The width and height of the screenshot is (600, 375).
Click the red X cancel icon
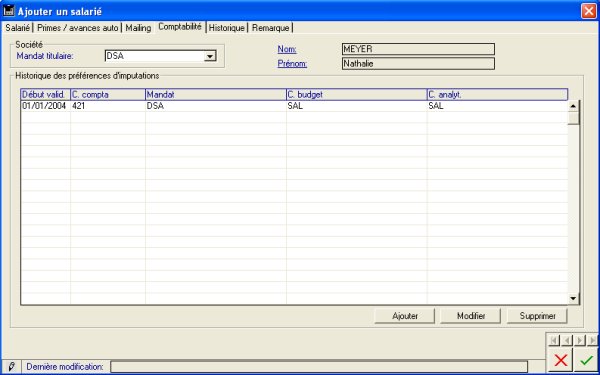561,360
